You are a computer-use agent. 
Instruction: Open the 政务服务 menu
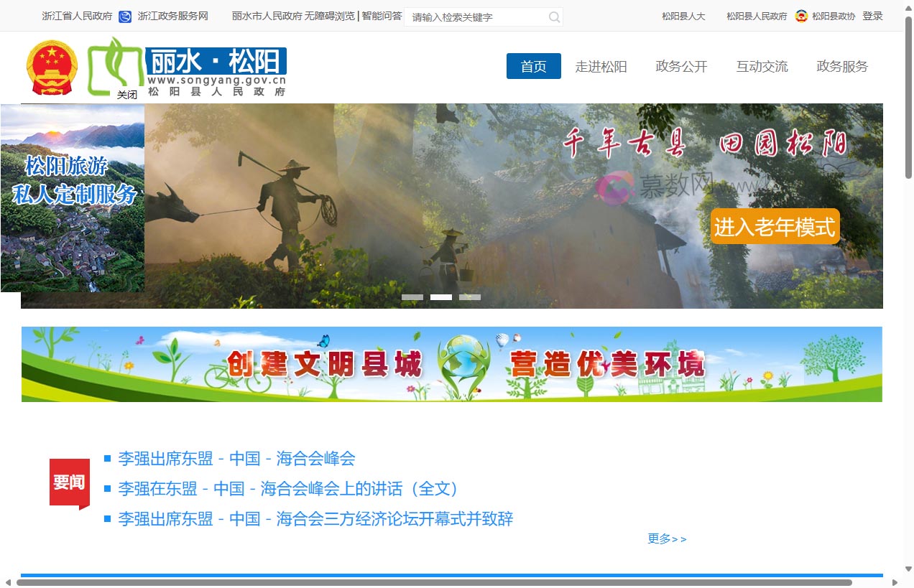(x=841, y=66)
